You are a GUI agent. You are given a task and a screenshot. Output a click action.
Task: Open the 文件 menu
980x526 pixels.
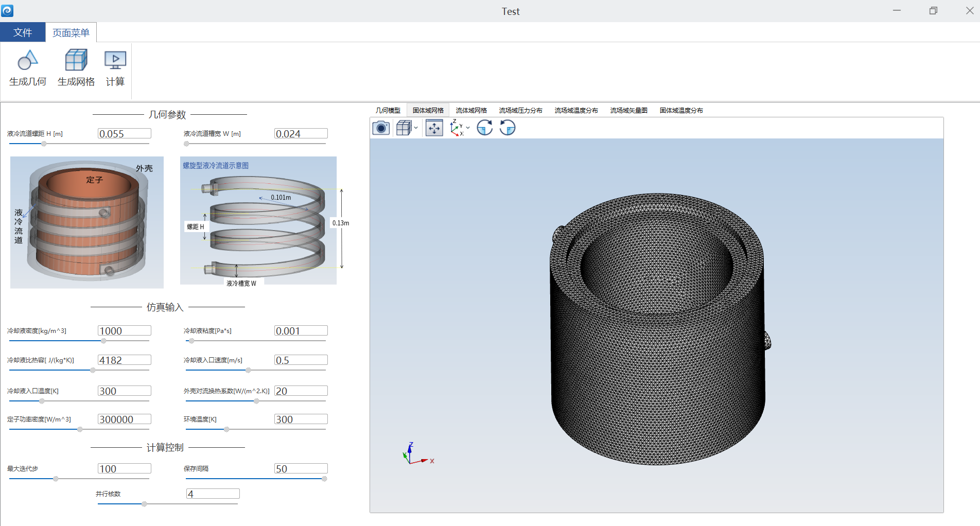click(x=23, y=32)
